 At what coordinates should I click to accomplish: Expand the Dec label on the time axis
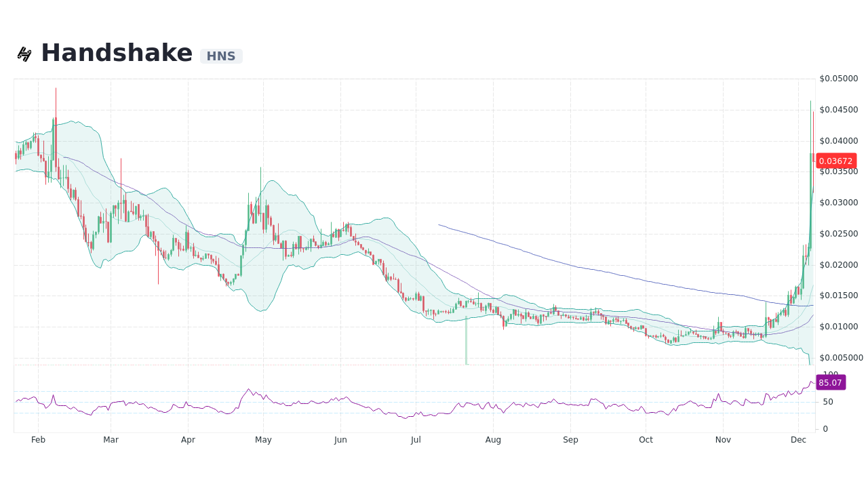(798, 439)
